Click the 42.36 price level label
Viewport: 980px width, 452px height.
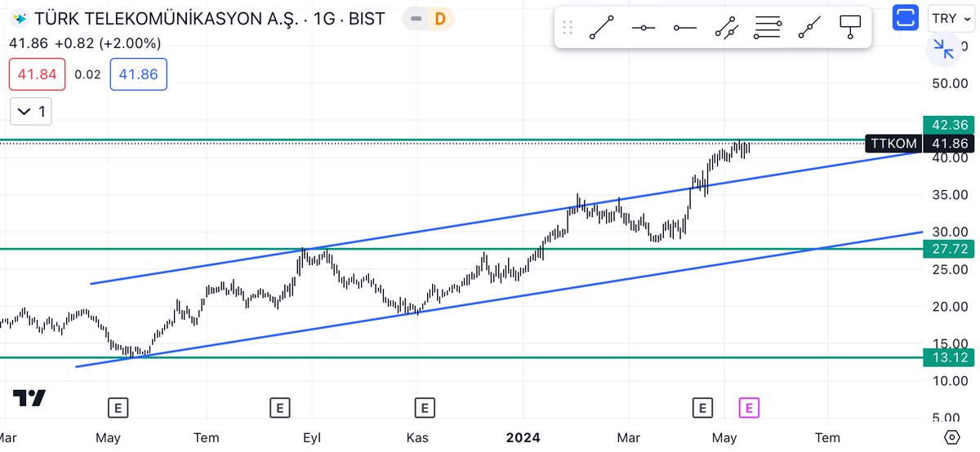[x=947, y=125]
